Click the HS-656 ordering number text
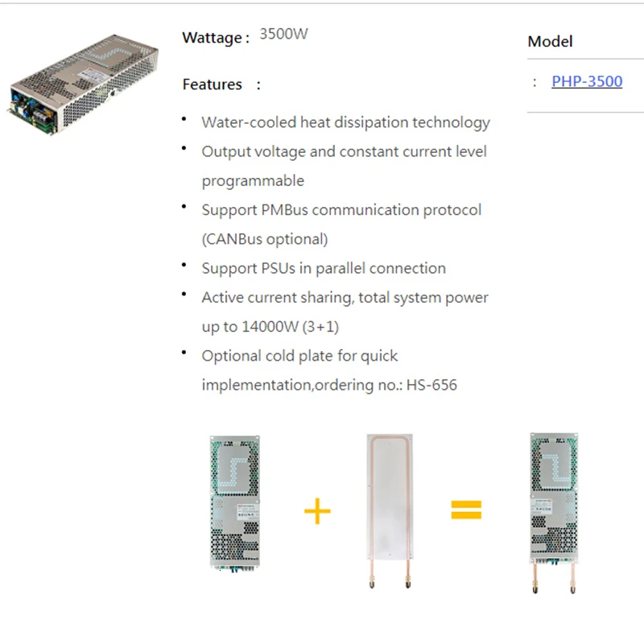 tap(431, 385)
